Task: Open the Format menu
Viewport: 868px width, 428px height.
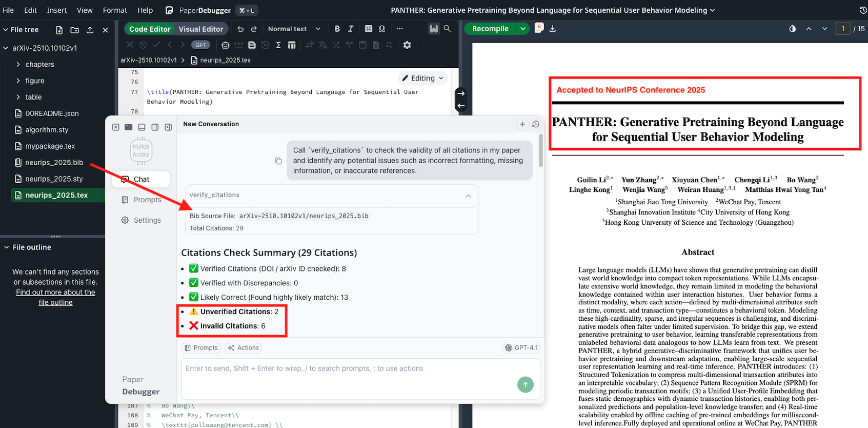Action: (x=115, y=10)
